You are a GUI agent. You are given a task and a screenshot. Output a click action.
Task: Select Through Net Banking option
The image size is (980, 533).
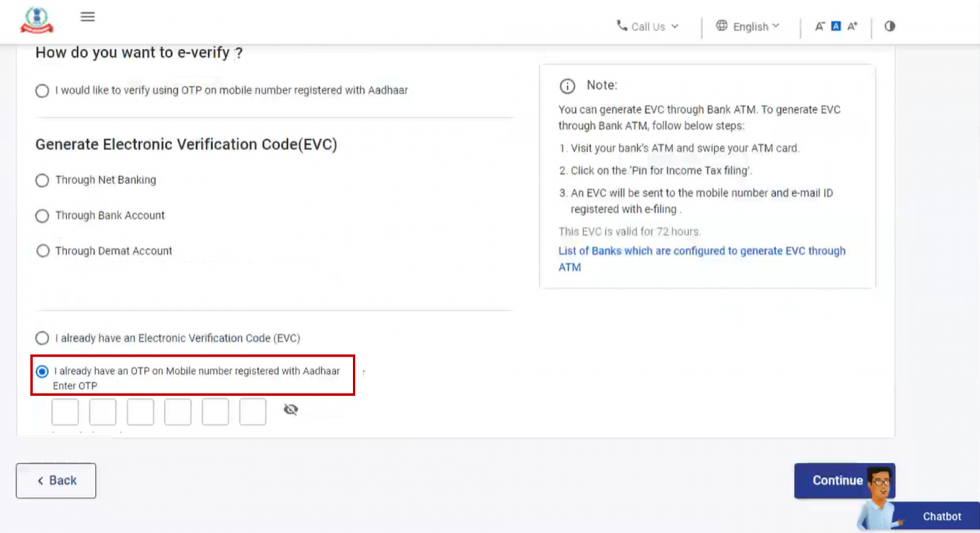[x=41, y=179]
